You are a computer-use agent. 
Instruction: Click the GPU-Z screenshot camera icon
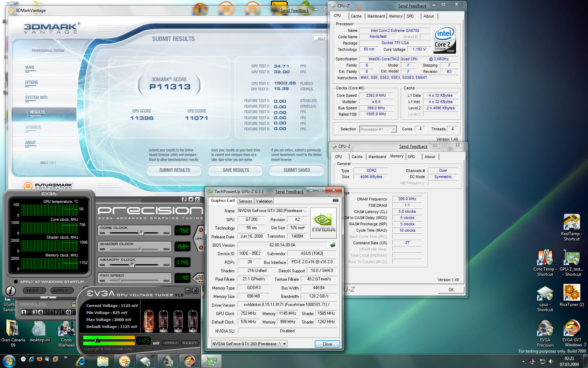[x=335, y=200]
